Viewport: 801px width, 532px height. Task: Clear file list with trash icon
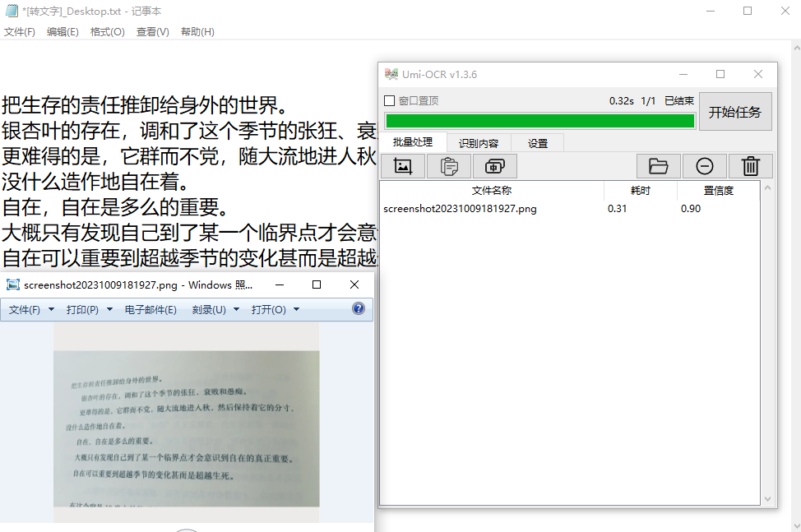[750, 165]
